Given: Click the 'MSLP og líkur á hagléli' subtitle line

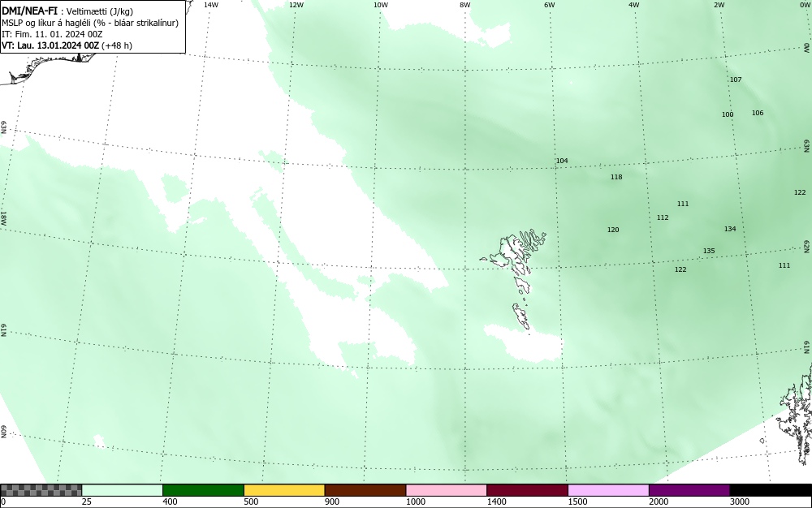Looking at the screenshot, I should click(90, 23).
